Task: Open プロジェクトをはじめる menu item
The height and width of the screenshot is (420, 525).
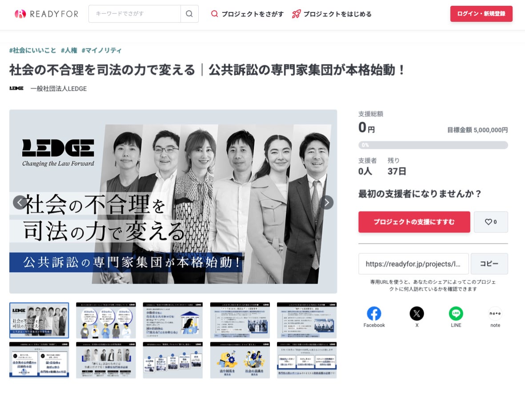Action: point(332,14)
